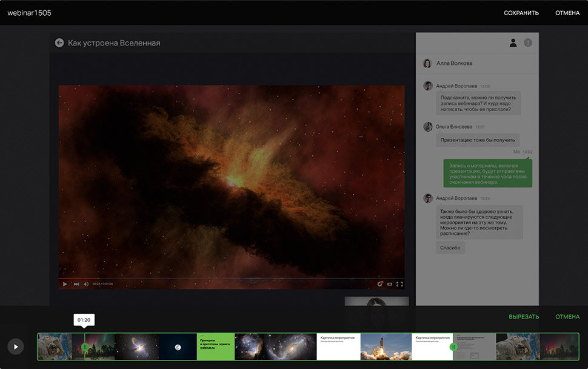Select the moon thumbnail on timeline
Screen dimensions: 588x369
coord(178,347)
